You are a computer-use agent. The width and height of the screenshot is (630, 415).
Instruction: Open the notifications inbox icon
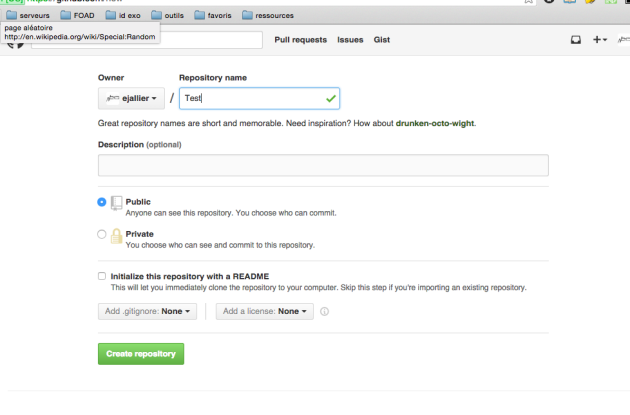[576, 40]
